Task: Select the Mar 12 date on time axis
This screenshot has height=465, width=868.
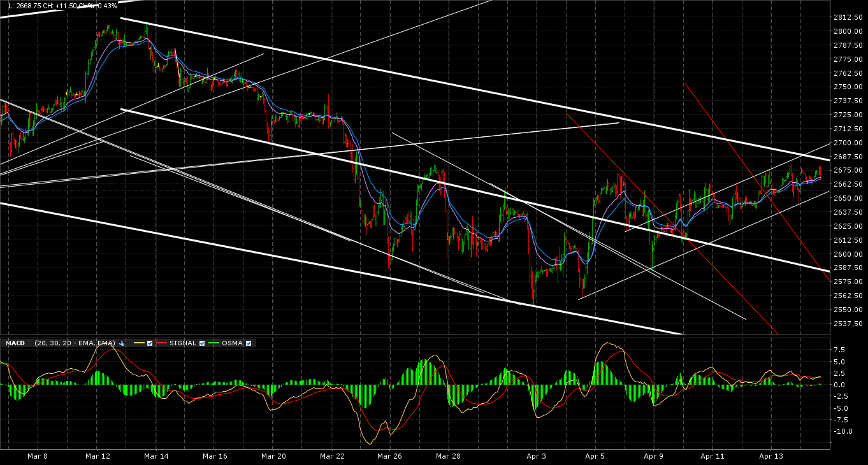Action: tap(98, 456)
